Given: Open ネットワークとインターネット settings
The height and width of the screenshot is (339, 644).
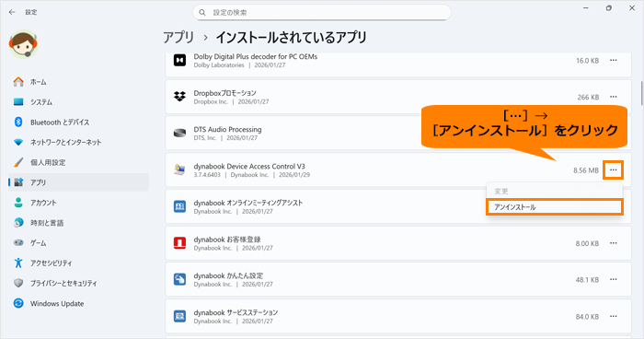Looking at the screenshot, I should click(65, 143).
